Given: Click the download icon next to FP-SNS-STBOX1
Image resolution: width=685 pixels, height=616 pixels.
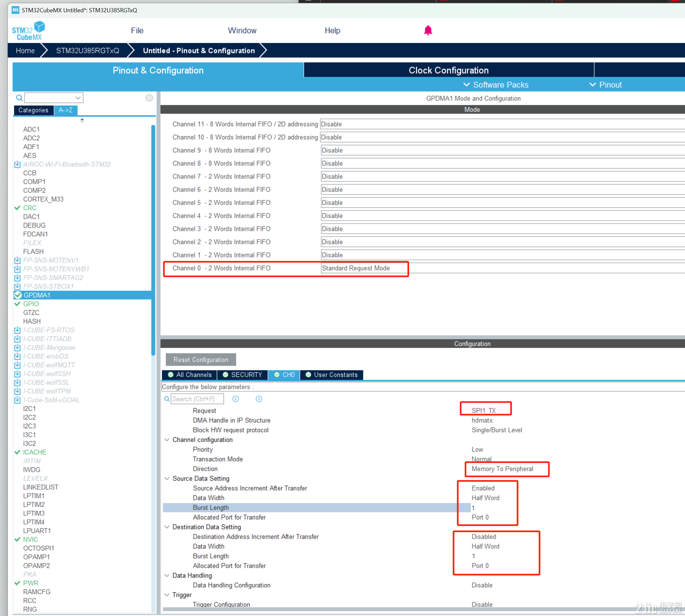Looking at the screenshot, I should [17, 286].
